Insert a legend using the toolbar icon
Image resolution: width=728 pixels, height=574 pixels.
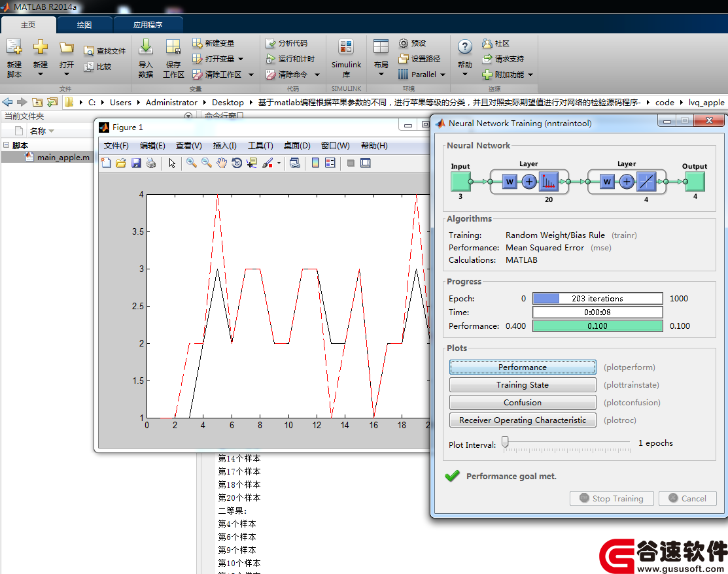(x=330, y=163)
